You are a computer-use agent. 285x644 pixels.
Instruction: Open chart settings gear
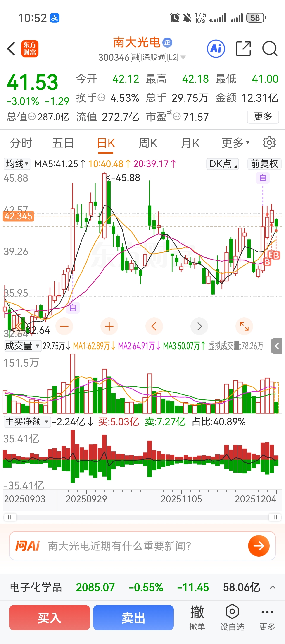269,143
